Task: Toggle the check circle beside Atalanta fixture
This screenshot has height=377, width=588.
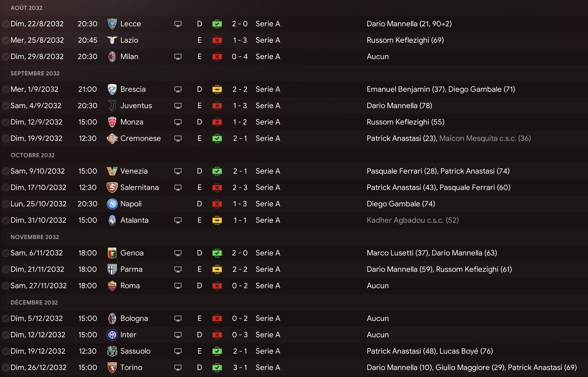Action: click(5, 220)
